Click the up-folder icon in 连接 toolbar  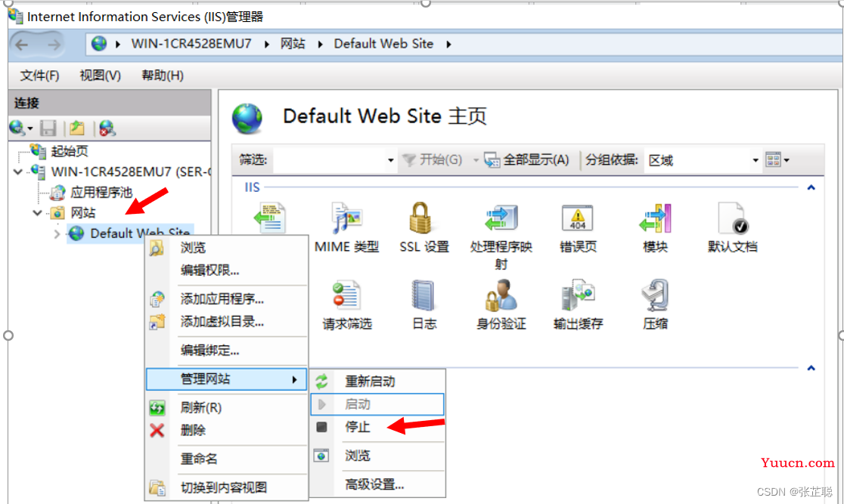pyautogui.click(x=77, y=128)
